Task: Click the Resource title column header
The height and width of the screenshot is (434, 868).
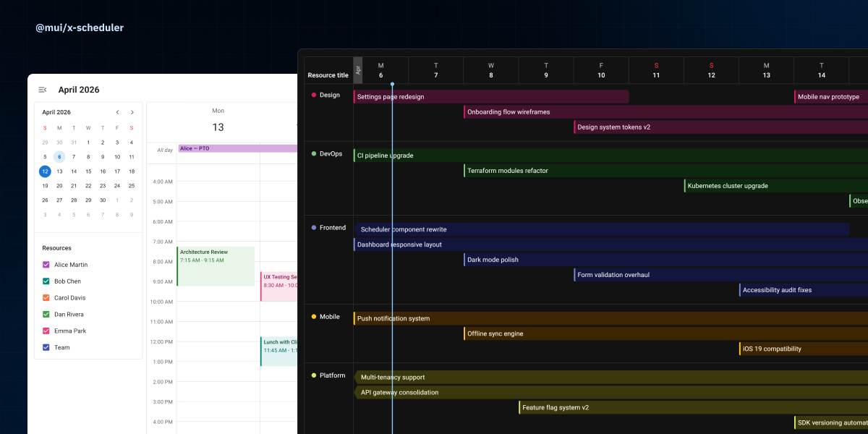Action: (x=328, y=75)
